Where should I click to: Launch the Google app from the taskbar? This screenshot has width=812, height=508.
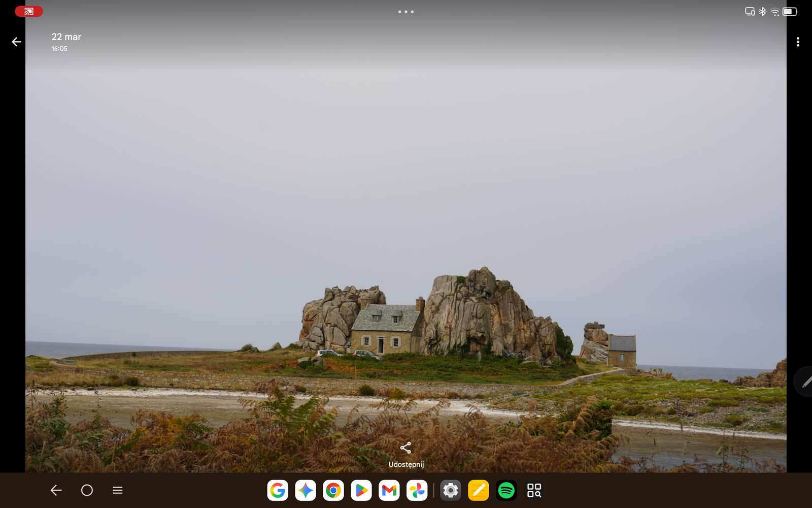coord(278,490)
